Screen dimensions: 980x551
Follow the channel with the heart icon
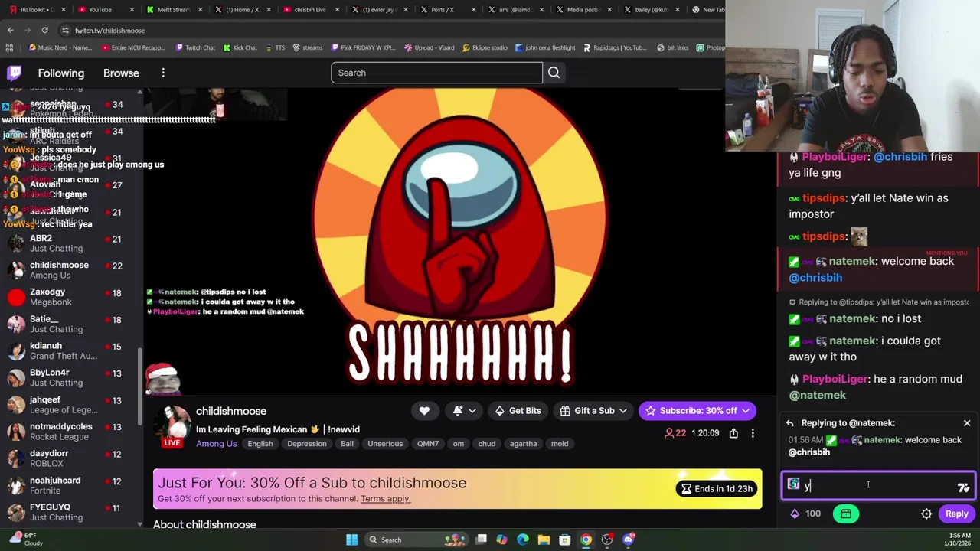(424, 411)
